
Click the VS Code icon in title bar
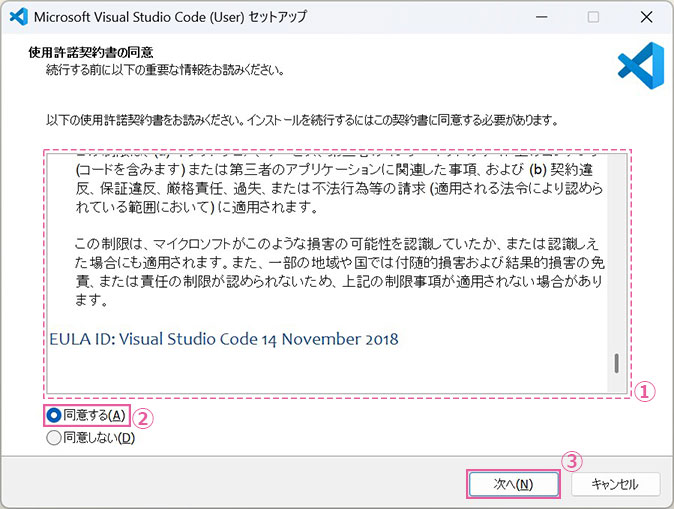(x=18, y=17)
